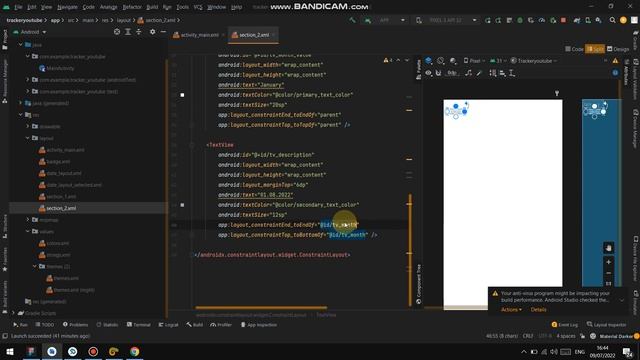This screenshot has width=640, height=360.
Task: Open Chrome from the taskbar
Action: point(134,352)
